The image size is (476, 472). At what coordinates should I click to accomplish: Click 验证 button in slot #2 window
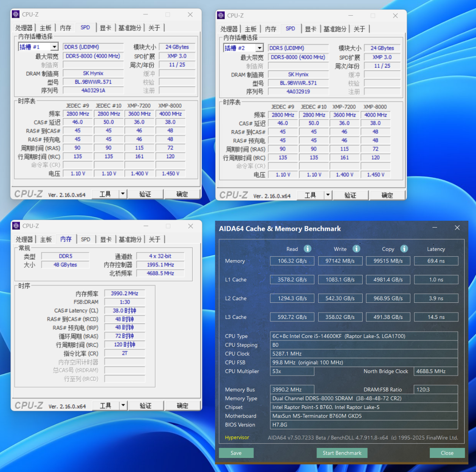coord(350,195)
